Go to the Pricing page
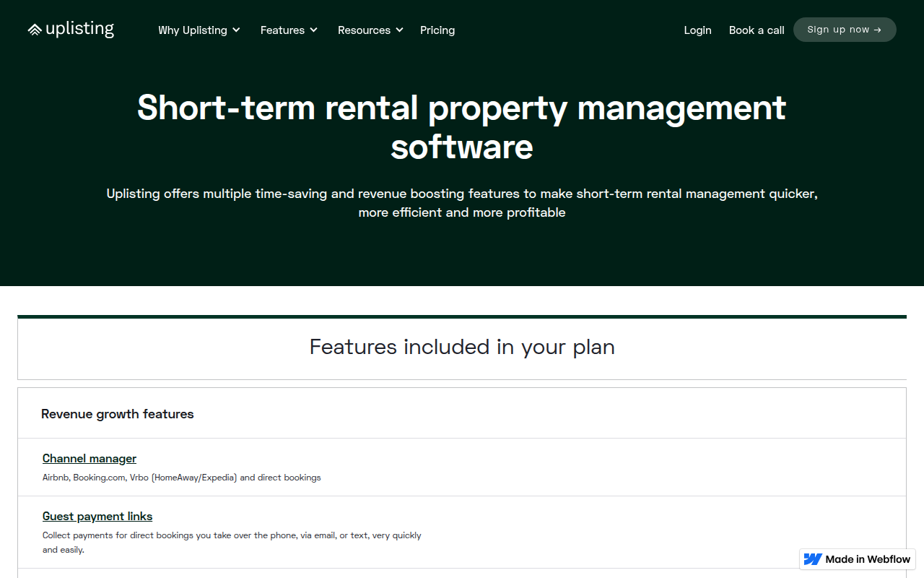This screenshot has height=578, width=924. 437,30
